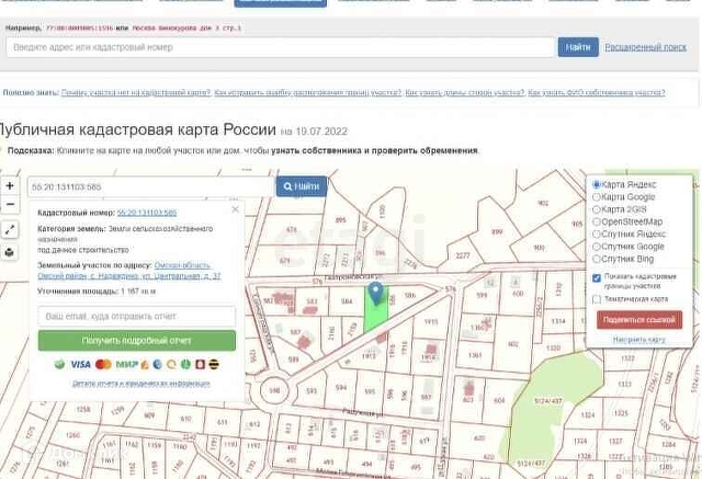This screenshot has height=479, width=702.
Task: Click the МИР payment logo
Action: (126, 364)
